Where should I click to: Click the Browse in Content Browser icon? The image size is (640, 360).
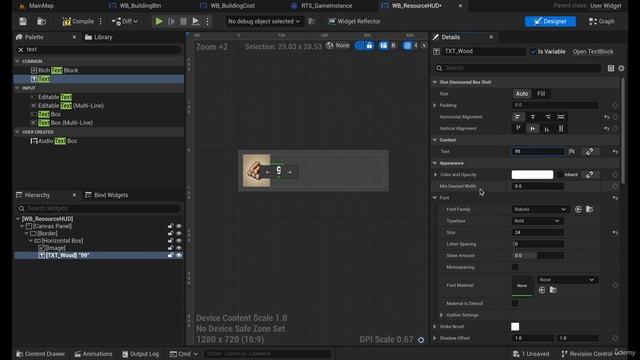click(41, 21)
